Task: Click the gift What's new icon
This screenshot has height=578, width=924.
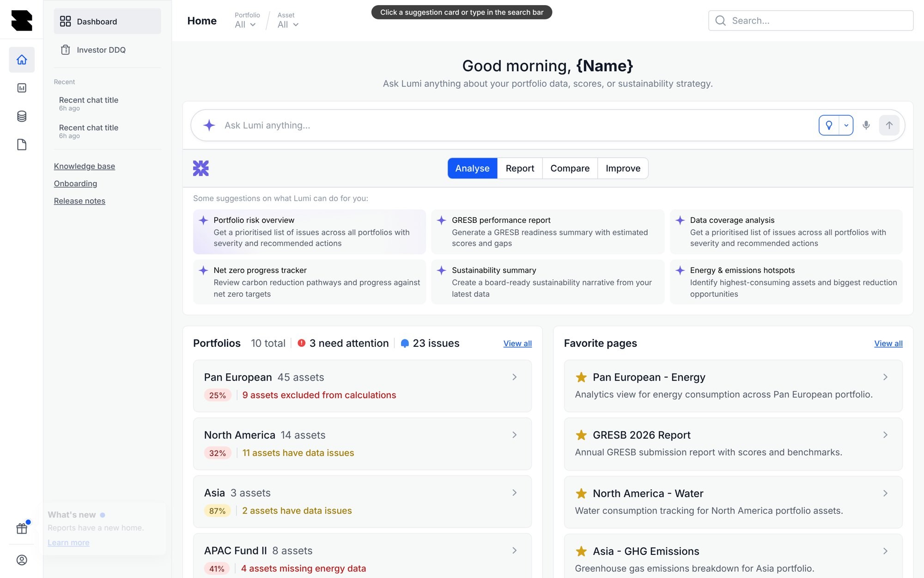Action: pos(22,528)
